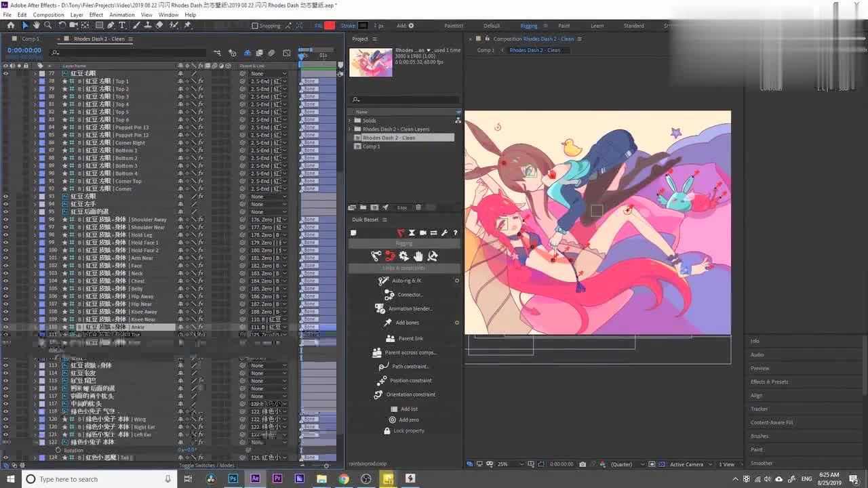Screen dimensions: 868x488
Task: Select the Type text tool
Action: click(122, 25)
